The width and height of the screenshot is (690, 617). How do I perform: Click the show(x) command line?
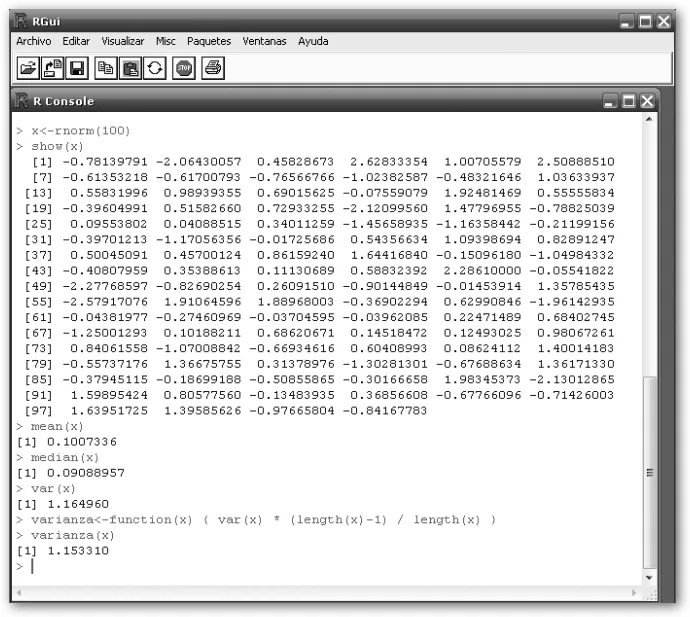coord(57,146)
